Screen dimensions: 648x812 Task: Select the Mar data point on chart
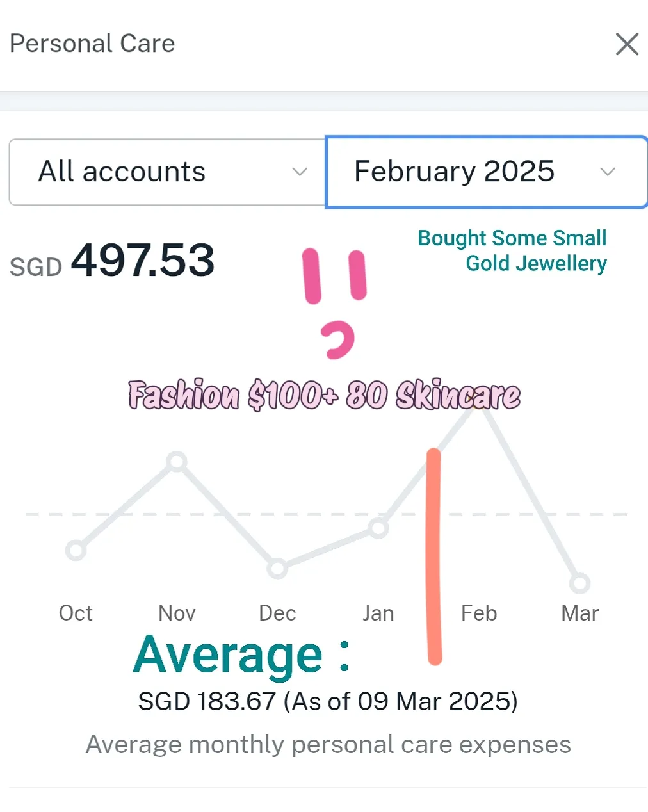coord(579,583)
